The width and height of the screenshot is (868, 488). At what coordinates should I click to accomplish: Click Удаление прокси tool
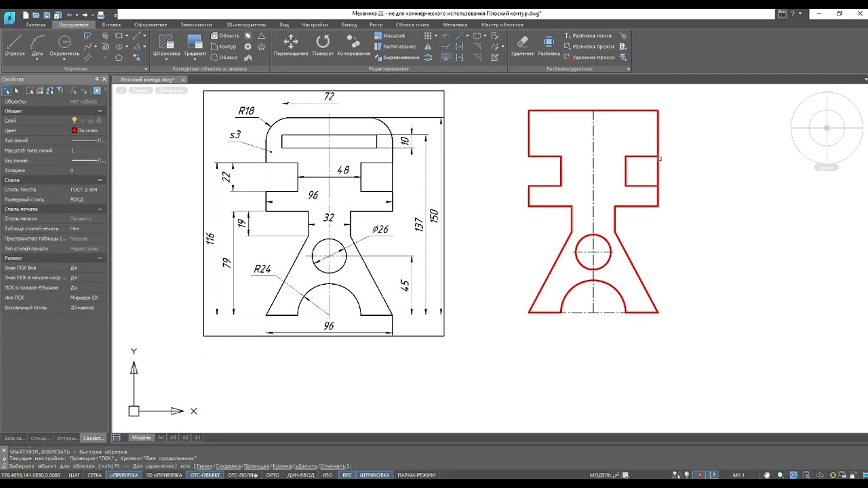click(589, 58)
